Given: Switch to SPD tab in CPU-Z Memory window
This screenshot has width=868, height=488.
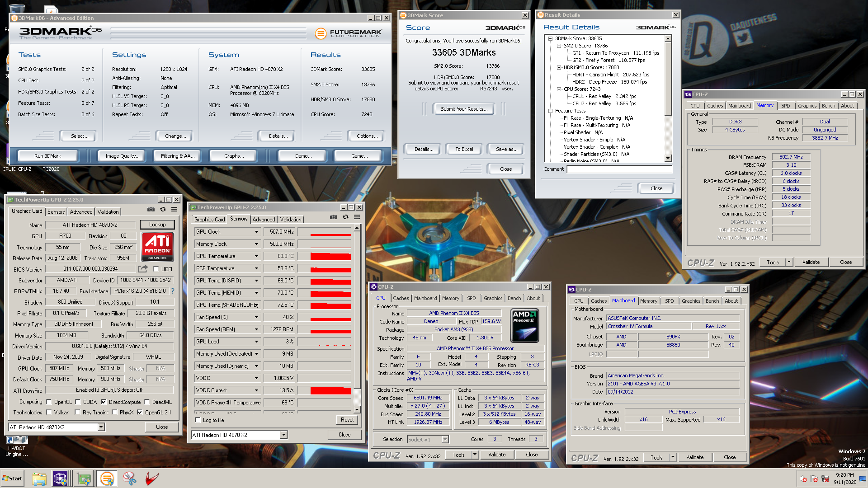Looking at the screenshot, I should [786, 106].
